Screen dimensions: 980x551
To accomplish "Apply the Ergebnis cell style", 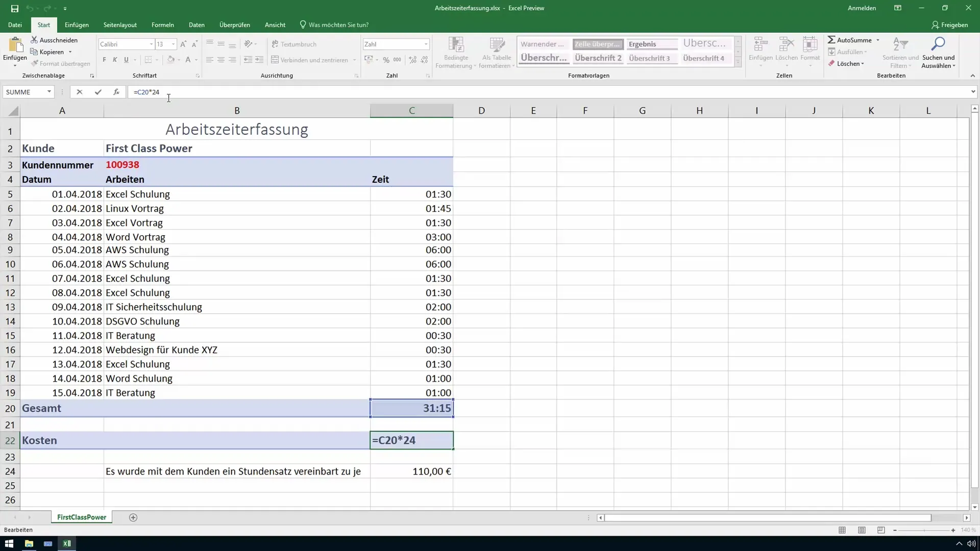I will pyautogui.click(x=652, y=44).
